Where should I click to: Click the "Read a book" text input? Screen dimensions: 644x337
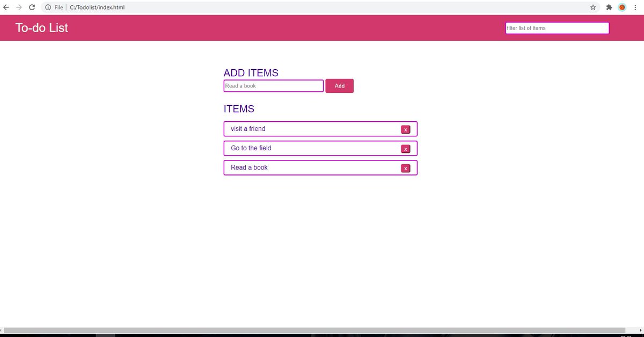pyautogui.click(x=273, y=85)
